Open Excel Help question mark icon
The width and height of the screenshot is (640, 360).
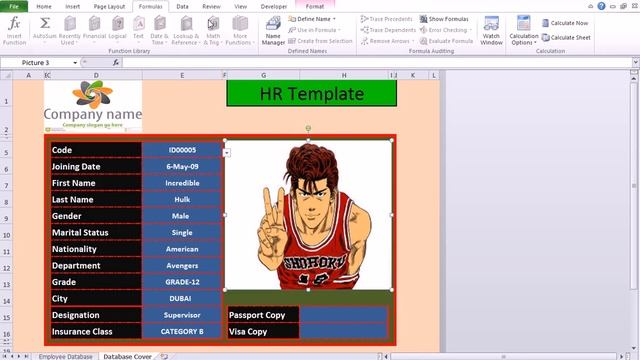(x=601, y=6)
